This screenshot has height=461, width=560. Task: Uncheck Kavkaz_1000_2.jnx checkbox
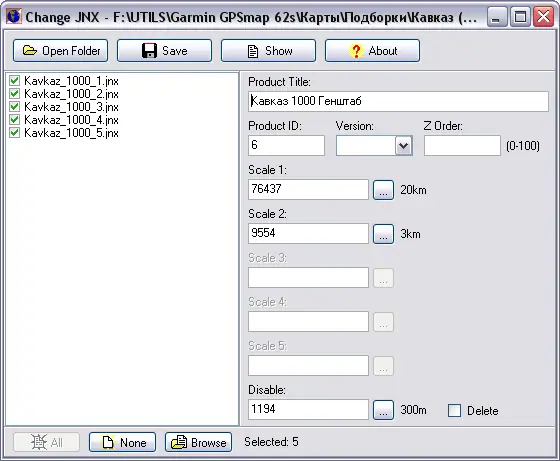click(14, 94)
